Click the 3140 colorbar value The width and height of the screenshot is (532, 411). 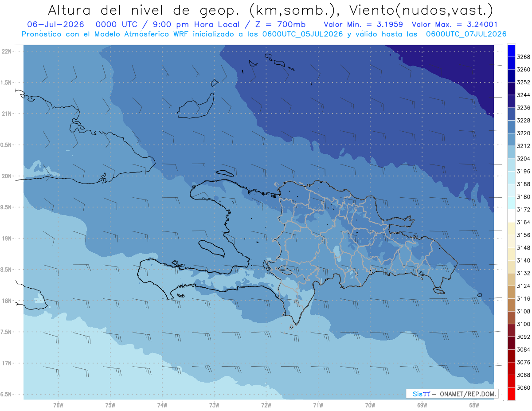[x=524, y=261]
